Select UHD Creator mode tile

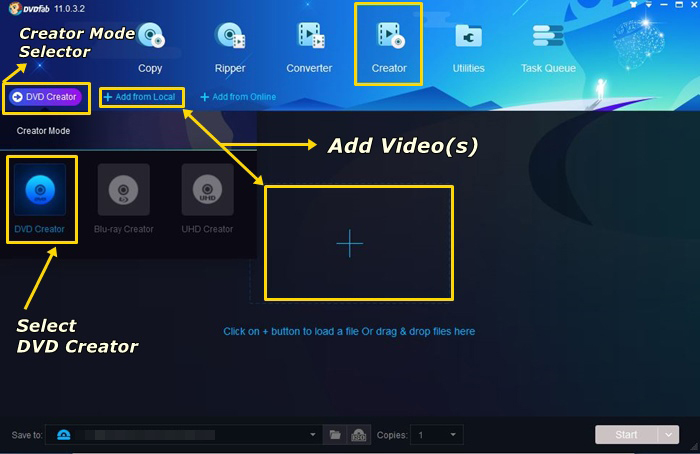207,199
